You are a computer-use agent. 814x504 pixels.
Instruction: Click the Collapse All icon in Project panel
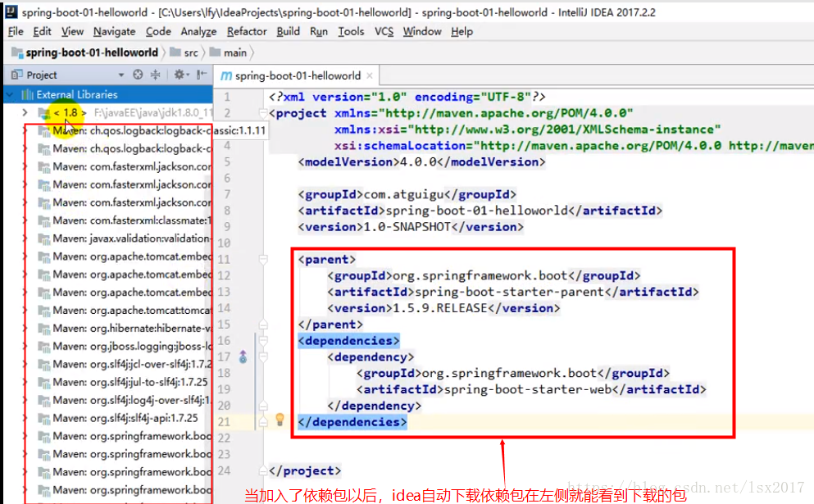click(x=155, y=75)
